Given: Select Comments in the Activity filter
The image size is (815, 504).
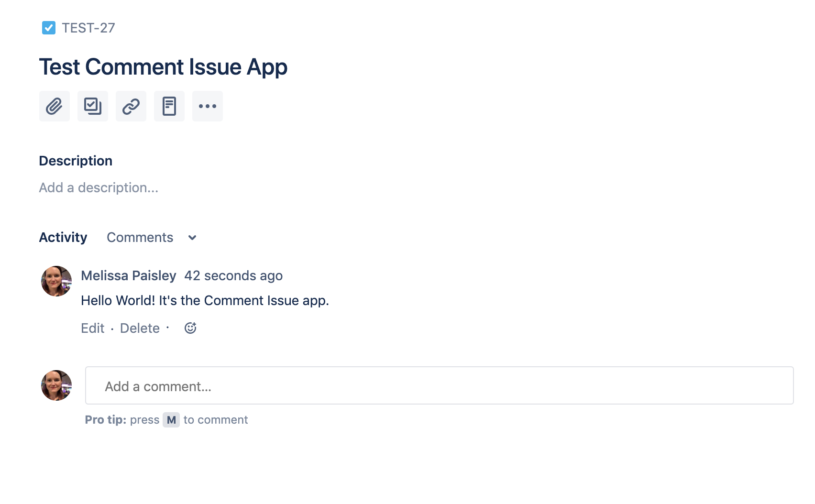Looking at the screenshot, I should coord(140,237).
